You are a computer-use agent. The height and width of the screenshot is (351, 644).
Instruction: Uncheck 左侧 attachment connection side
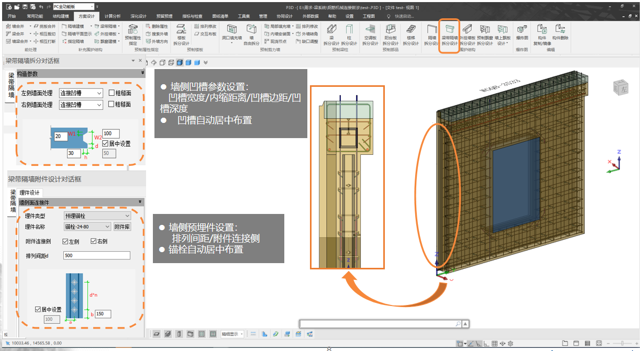65,241
